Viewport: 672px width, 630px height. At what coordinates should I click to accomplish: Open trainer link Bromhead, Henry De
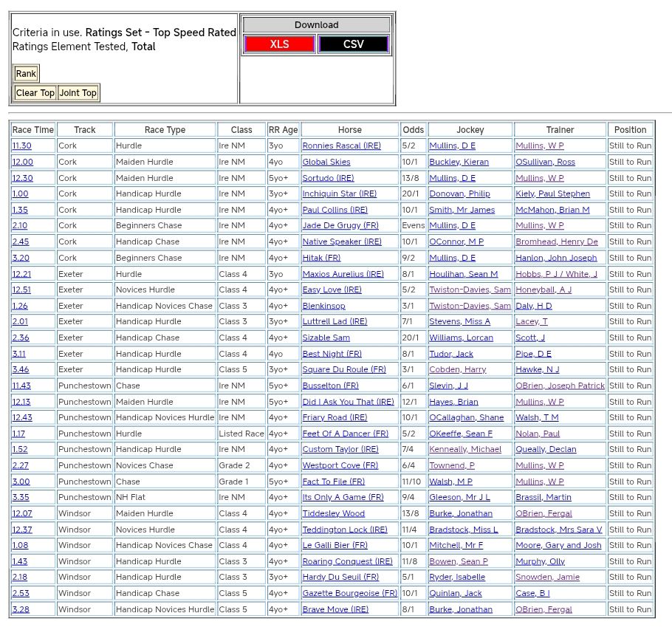click(x=557, y=242)
